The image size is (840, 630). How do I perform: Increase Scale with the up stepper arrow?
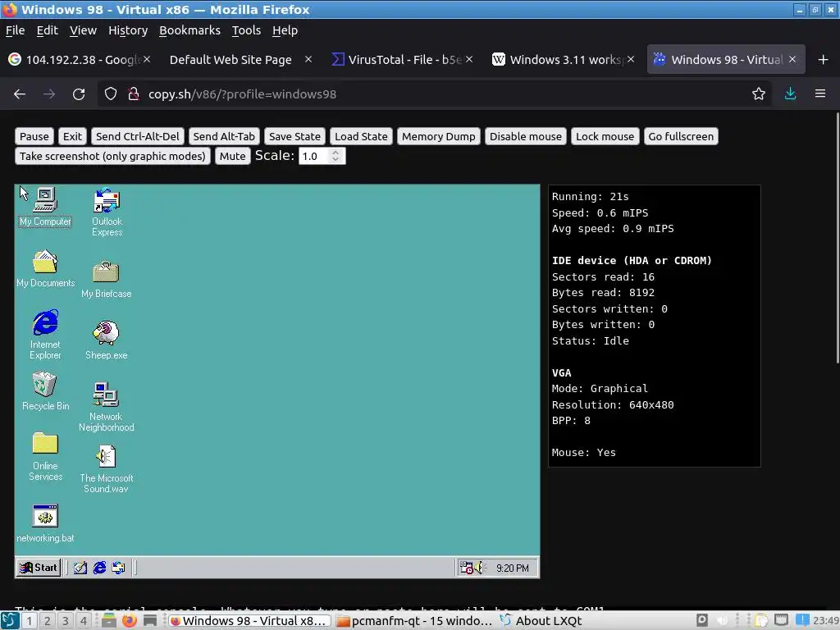[336, 152]
